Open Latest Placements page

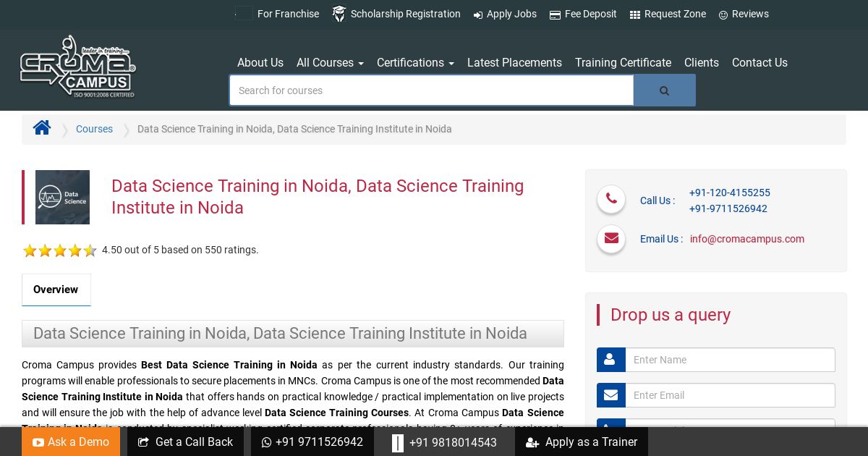click(x=514, y=62)
